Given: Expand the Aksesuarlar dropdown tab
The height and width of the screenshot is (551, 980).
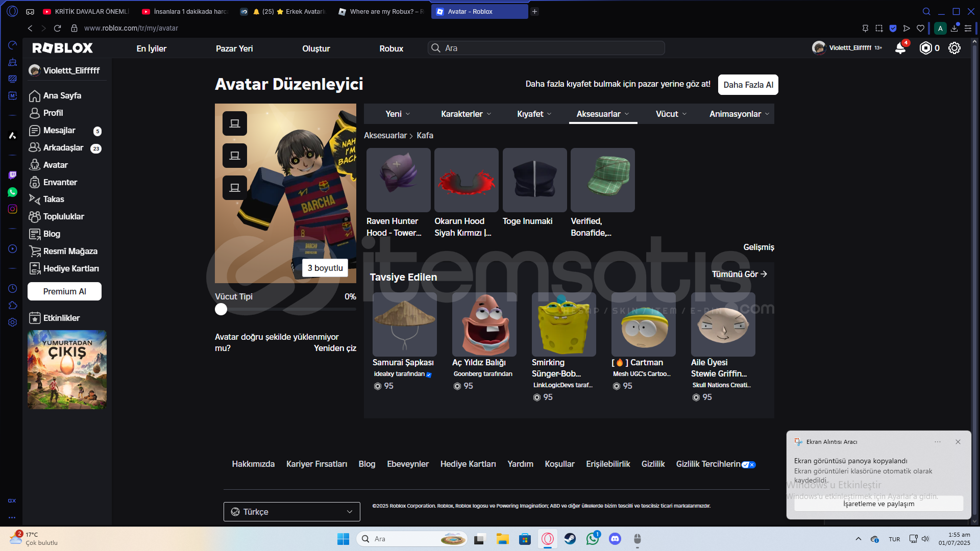Looking at the screenshot, I should [x=603, y=114].
